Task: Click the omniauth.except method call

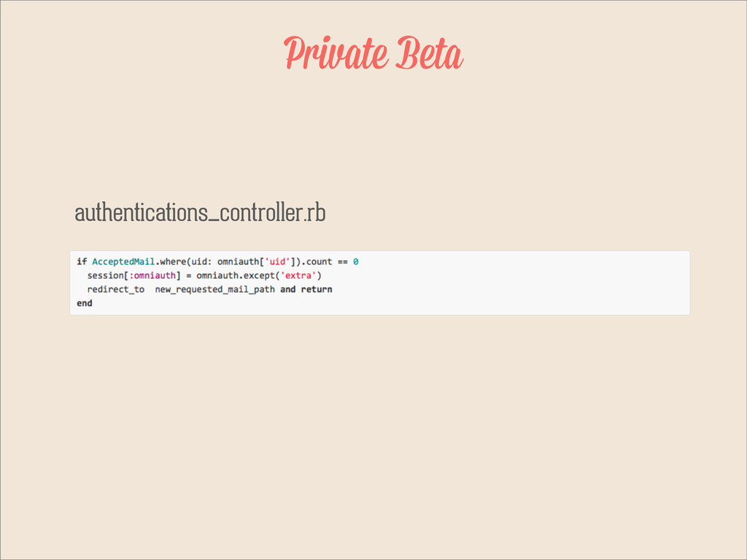Action: 236,275
